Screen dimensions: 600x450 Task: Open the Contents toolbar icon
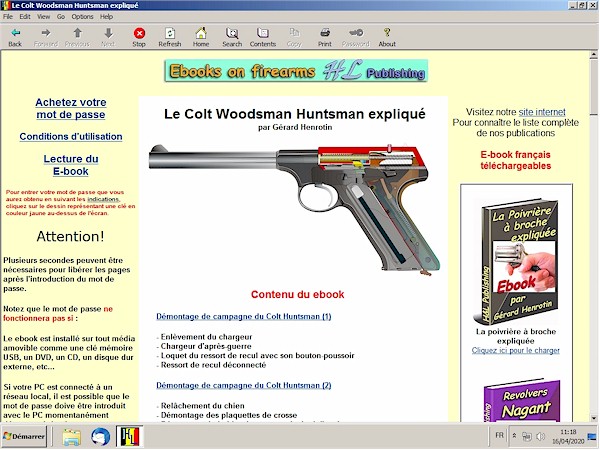pos(263,37)
